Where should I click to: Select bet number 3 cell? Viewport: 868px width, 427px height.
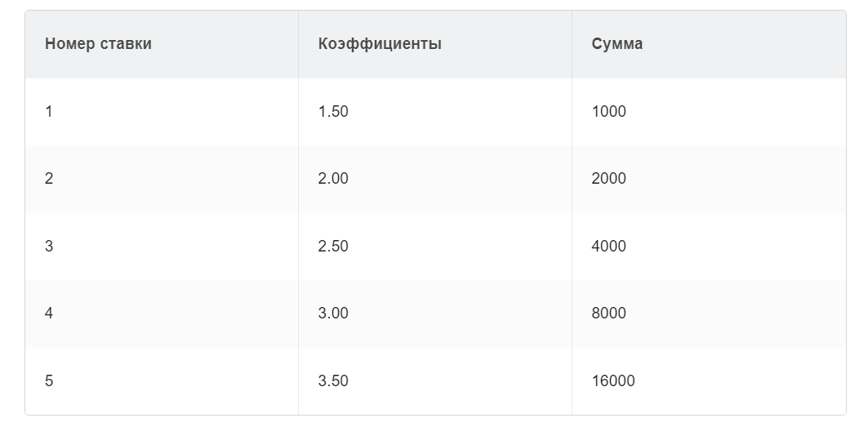pyautogui.click(x=49, y=246)
